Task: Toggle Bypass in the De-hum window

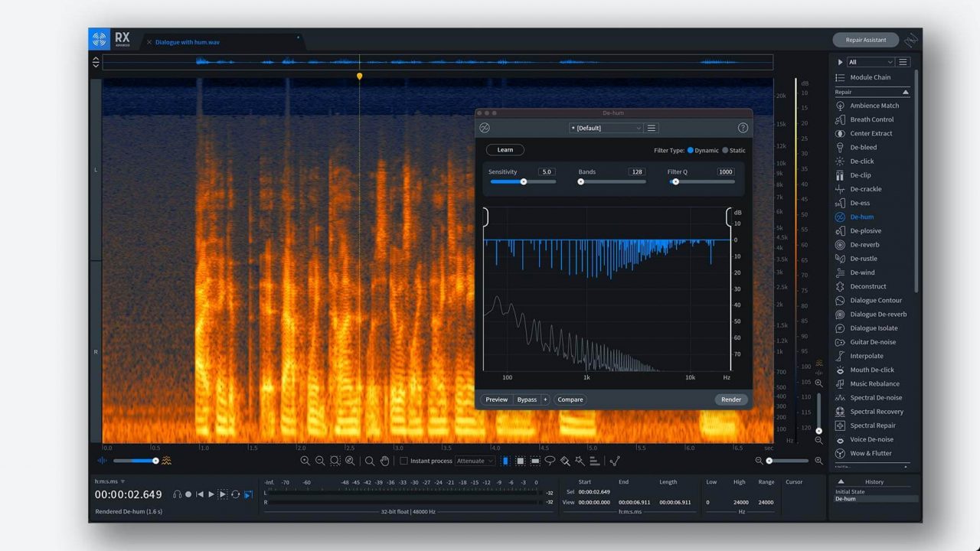Action: (x=527, y=399)
